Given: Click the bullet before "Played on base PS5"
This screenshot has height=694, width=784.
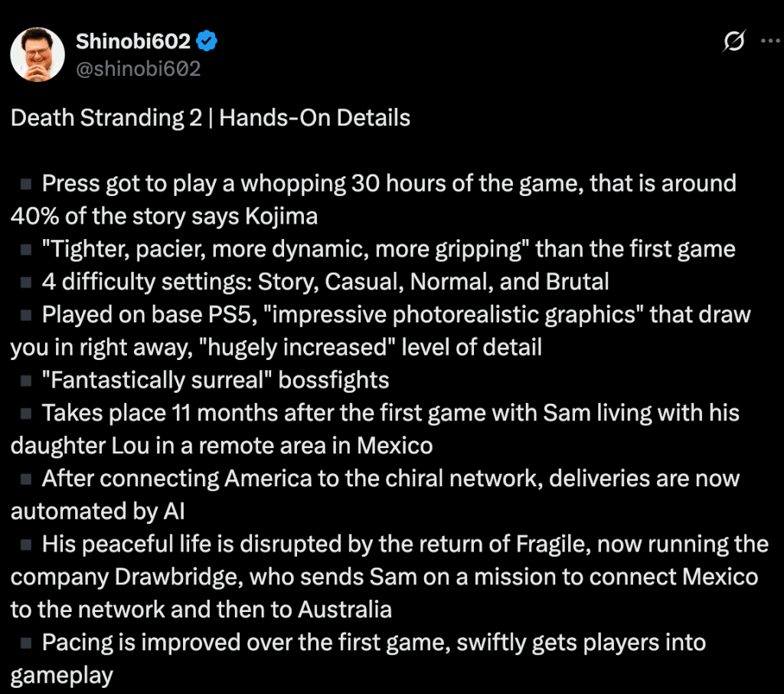Looking at the screenshot, I should pos(25,315).
